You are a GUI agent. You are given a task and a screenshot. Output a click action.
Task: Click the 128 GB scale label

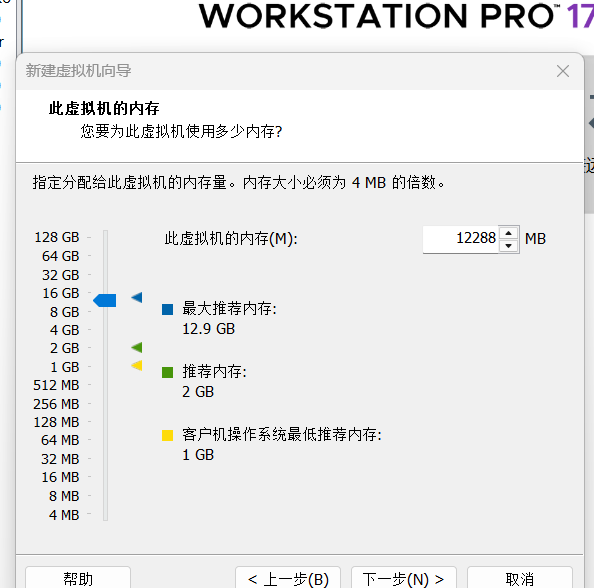pos(57,238)
